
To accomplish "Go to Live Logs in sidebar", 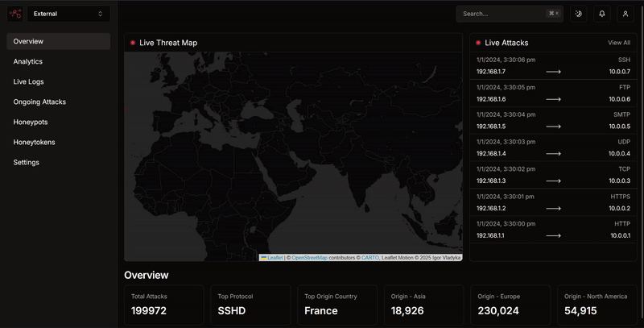I will [29, 81].
